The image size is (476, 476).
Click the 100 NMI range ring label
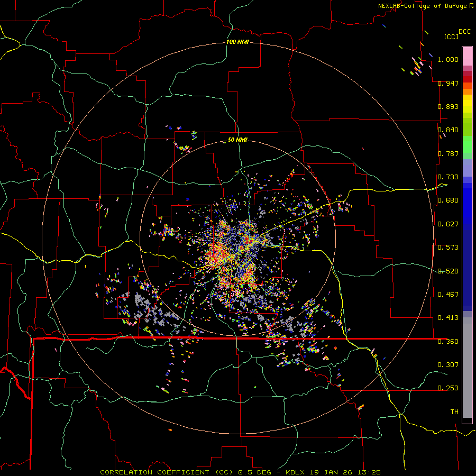pyautogui.click(x=237, y=42)
